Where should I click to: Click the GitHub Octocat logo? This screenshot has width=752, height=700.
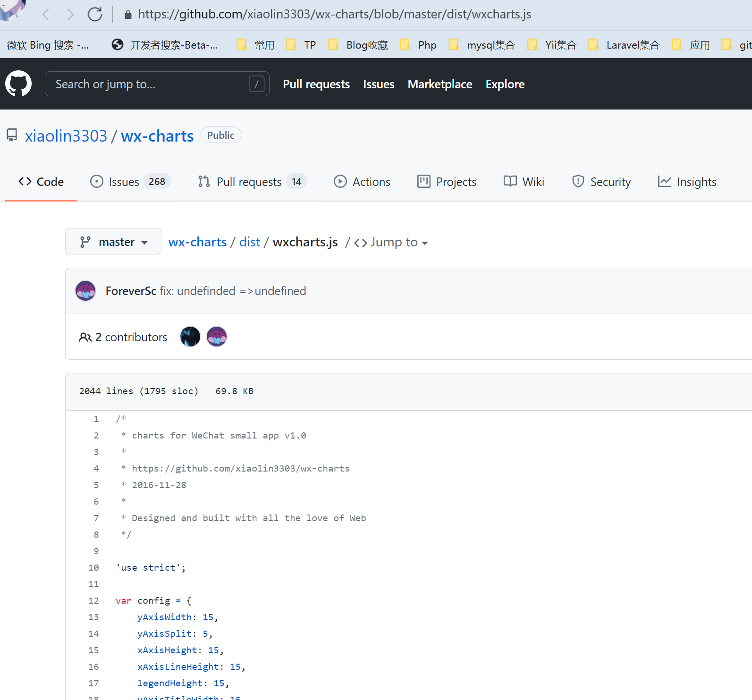18,84
